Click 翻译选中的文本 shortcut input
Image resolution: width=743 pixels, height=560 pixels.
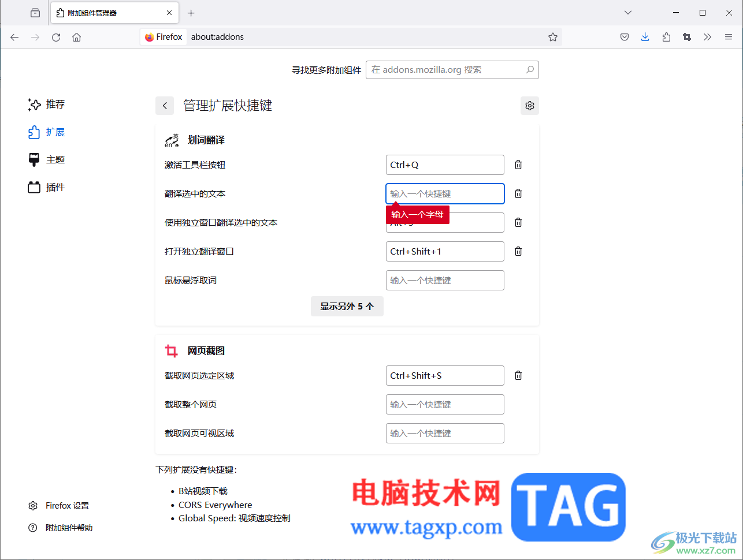click(445, 194)
